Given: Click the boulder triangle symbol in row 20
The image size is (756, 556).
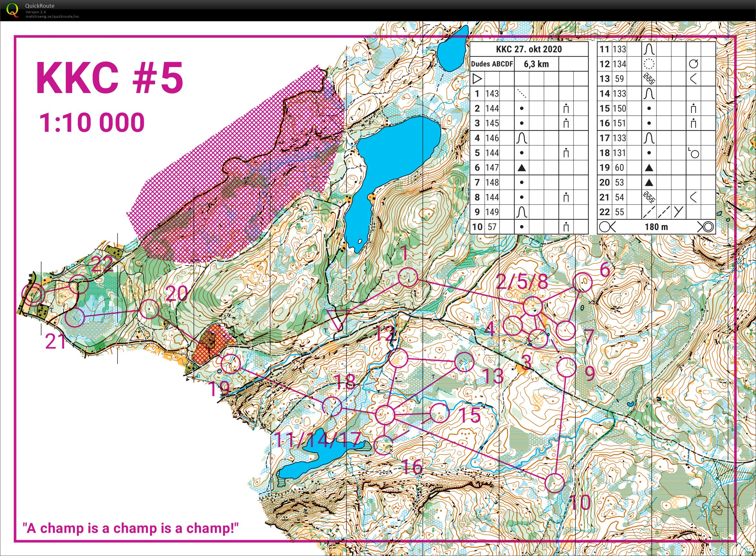Looking at the screenshot, I should pos(649,183).
